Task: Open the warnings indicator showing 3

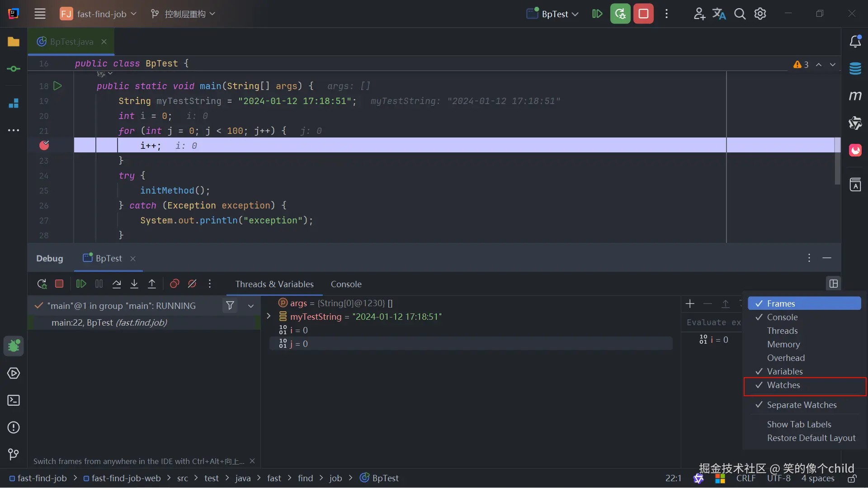Action: 801,65
